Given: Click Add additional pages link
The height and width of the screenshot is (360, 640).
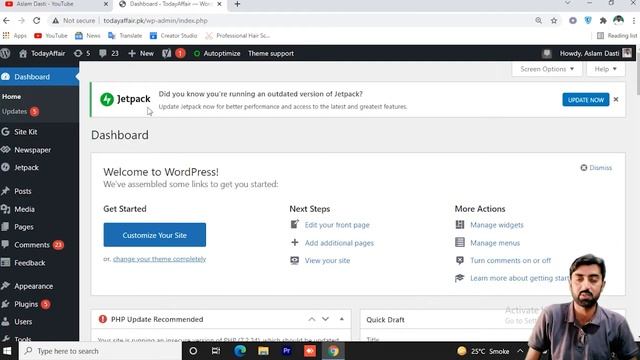Looking at the screenshot, I should tap(339, 243).
